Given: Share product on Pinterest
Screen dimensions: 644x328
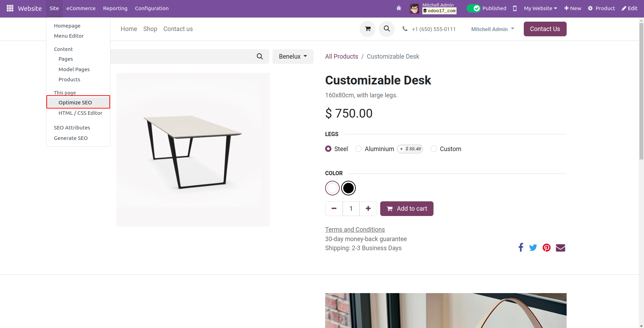Looking at the screenshot, I should (546, 248).
